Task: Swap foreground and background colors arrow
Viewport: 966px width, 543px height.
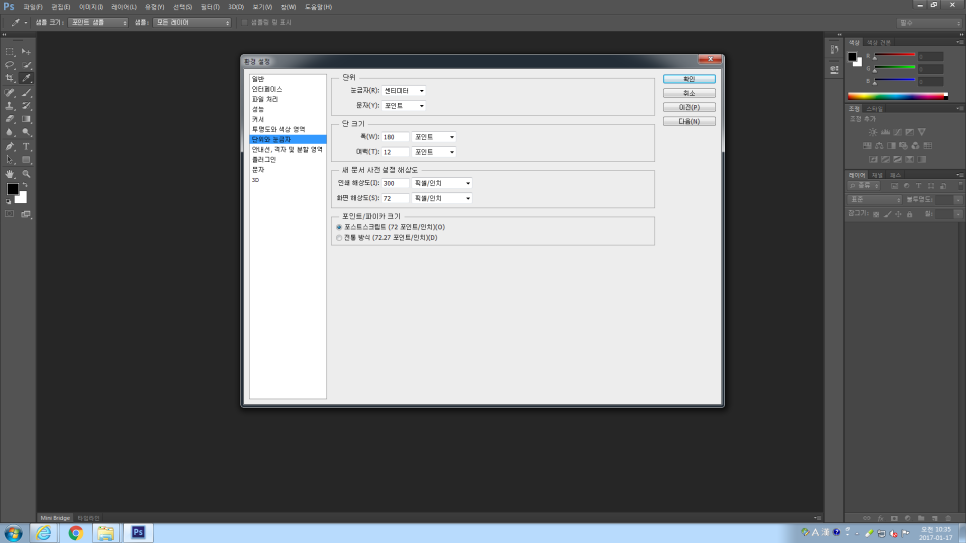Action: click(x=25, y=185)
